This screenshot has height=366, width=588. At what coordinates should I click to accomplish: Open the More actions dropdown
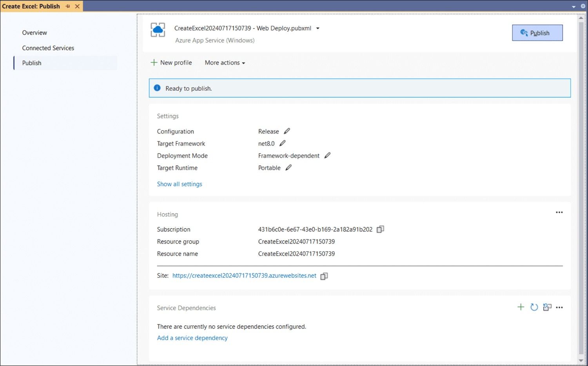tap(225, 63)
